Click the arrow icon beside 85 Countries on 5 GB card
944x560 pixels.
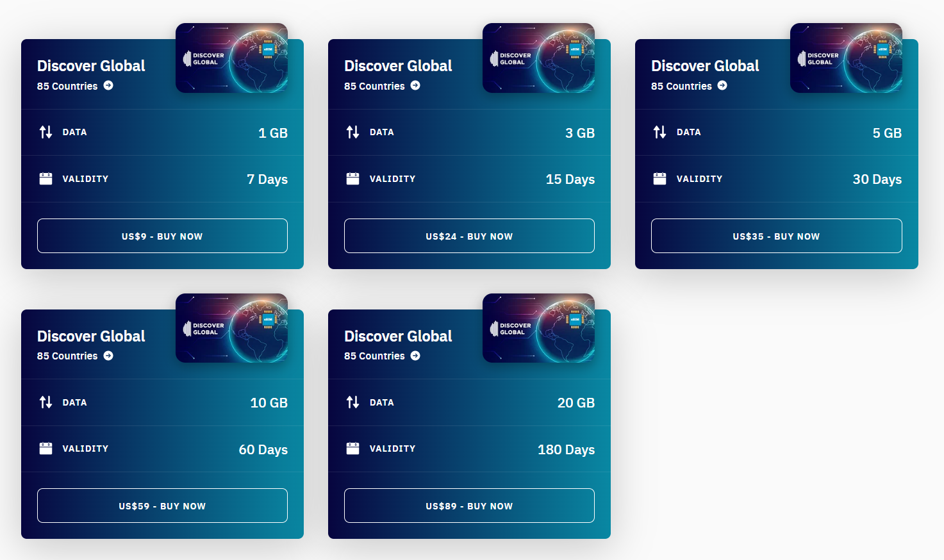[722, 85]
